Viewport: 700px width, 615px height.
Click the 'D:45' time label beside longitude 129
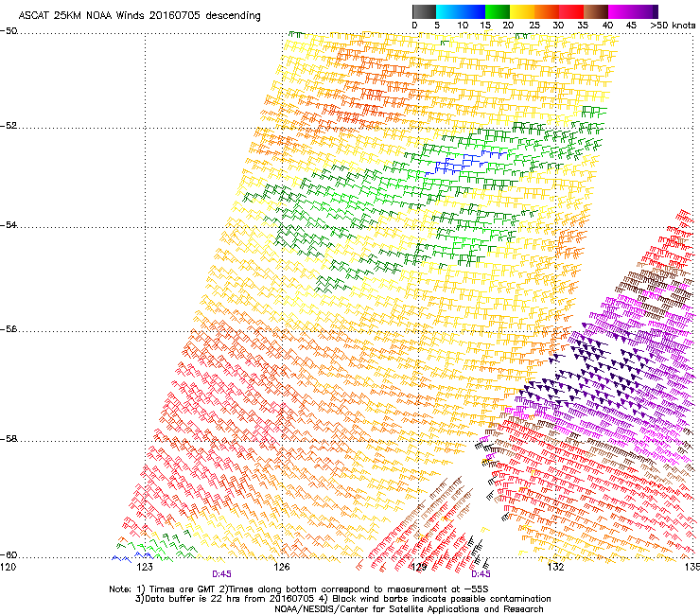tap(481, 574)
